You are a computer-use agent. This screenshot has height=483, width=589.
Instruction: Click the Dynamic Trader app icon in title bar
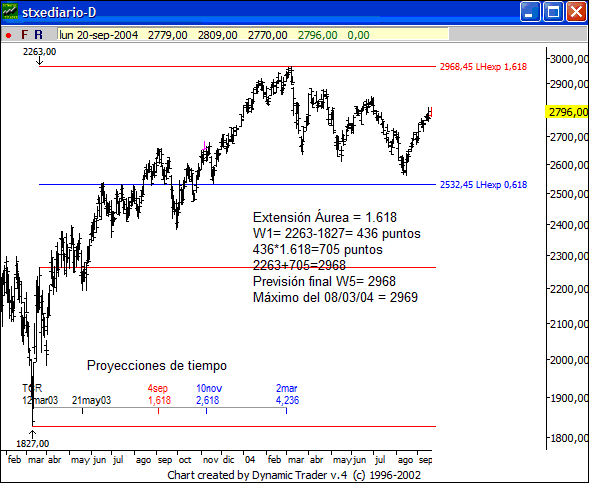[x=10, y=12]
